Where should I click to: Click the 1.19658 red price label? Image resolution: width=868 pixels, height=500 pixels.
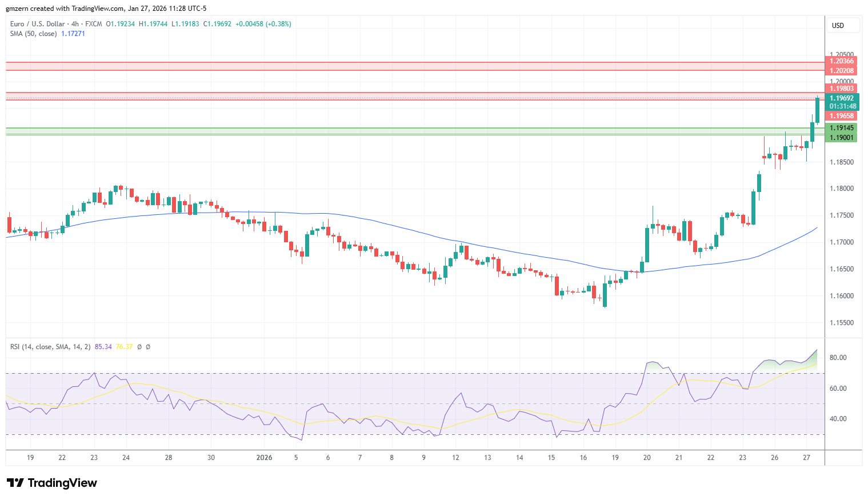[842, 116]
